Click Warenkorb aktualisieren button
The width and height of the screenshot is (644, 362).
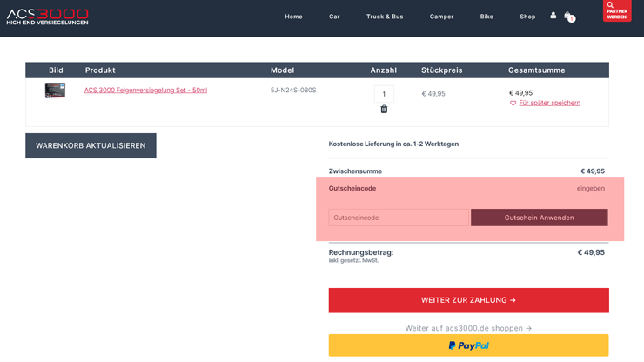click(x=91, y=145)
